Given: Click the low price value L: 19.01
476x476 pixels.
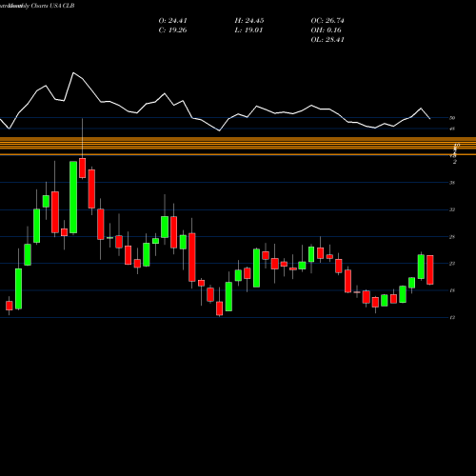Looking at the screenshot, I should 249,30.
